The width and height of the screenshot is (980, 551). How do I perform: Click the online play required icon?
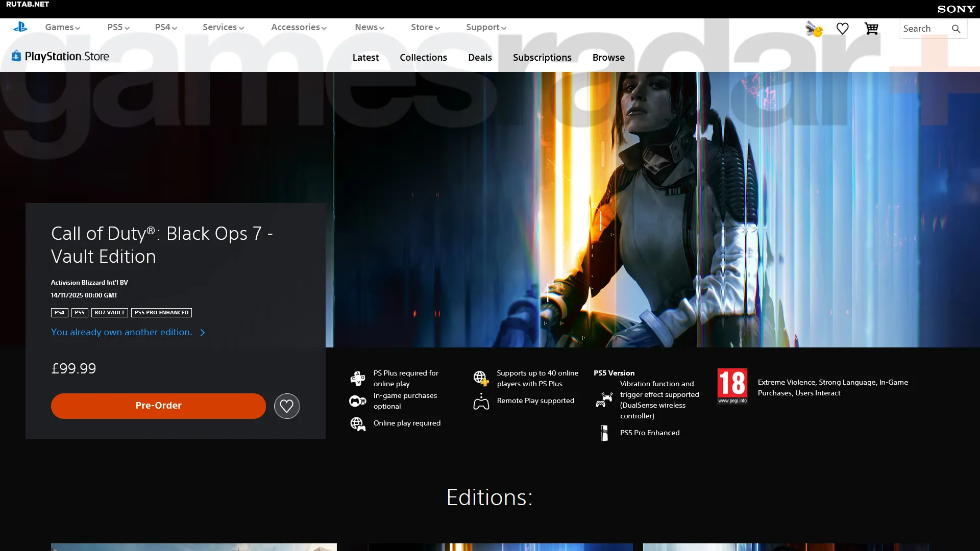pyautogui.click(x=358, y=423)
